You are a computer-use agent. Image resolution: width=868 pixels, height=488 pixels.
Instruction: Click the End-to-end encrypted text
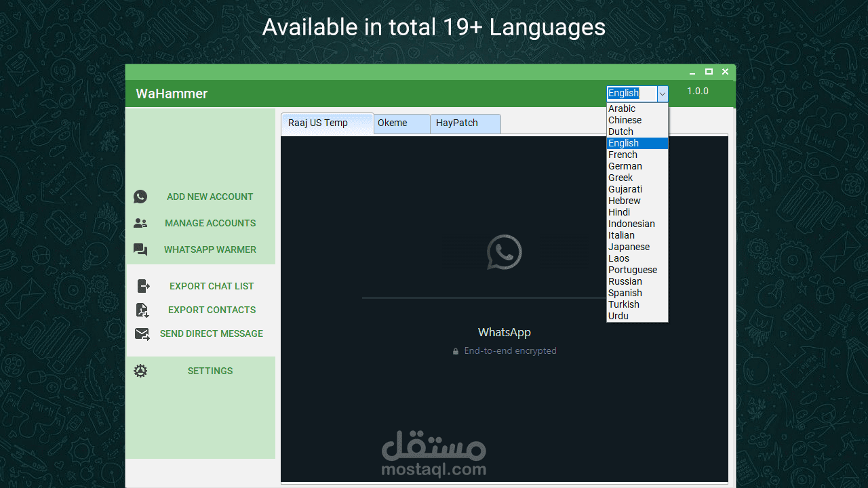click(x=510, y=351)
